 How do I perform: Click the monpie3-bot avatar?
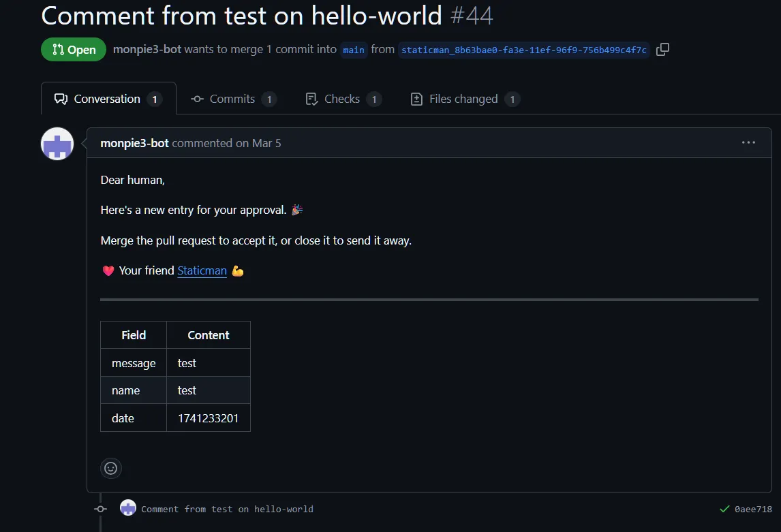click(x=57, y=144)
